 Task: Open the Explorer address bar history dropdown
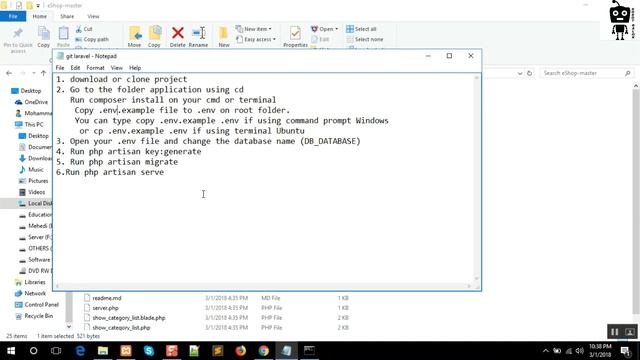click(x=520, y=73)
